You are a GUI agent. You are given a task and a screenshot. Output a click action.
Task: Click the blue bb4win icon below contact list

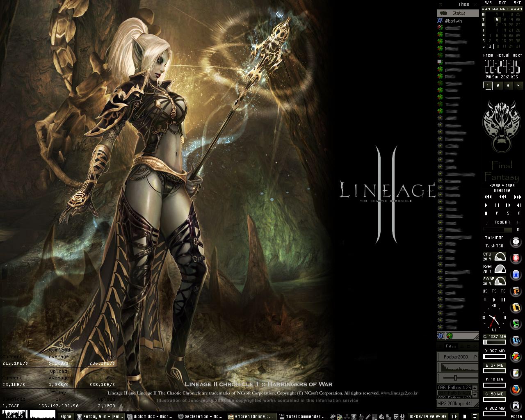pos(441,336)
